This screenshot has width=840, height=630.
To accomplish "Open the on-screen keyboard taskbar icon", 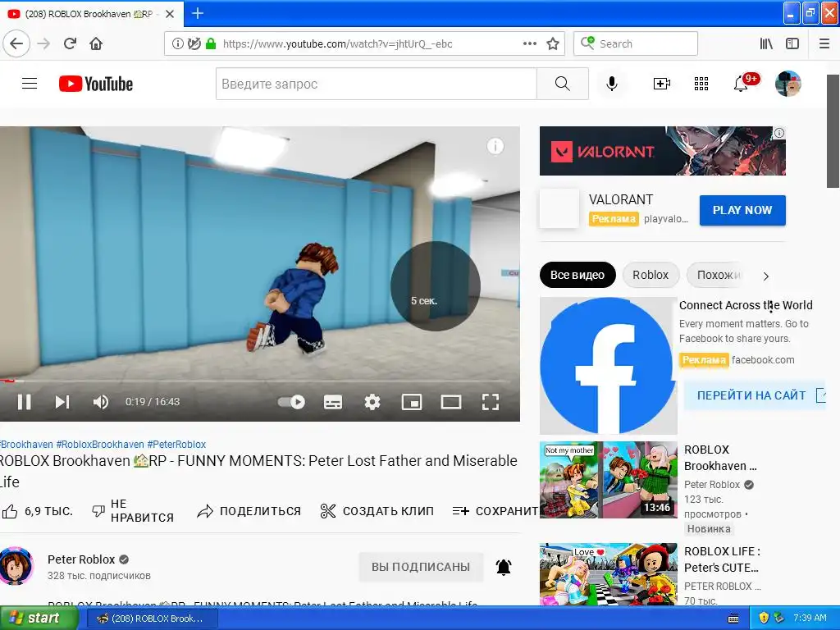I will [733, 619].
